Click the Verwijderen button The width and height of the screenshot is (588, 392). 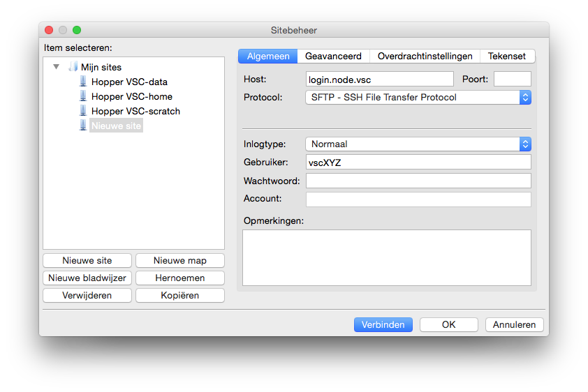(x=87, y=296)
